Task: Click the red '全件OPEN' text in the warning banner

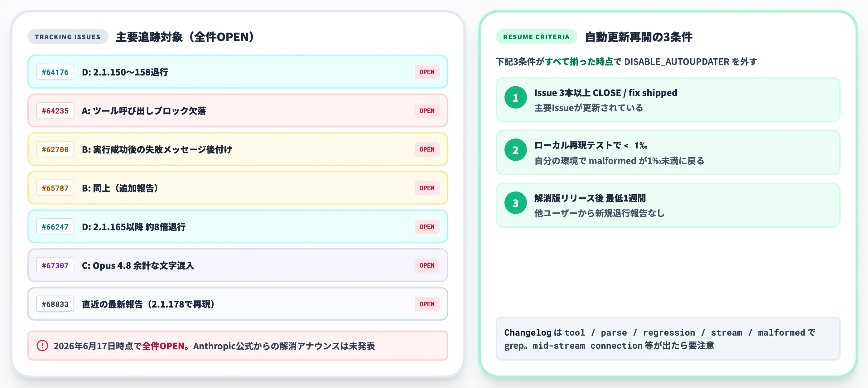Action: [163, 346]
